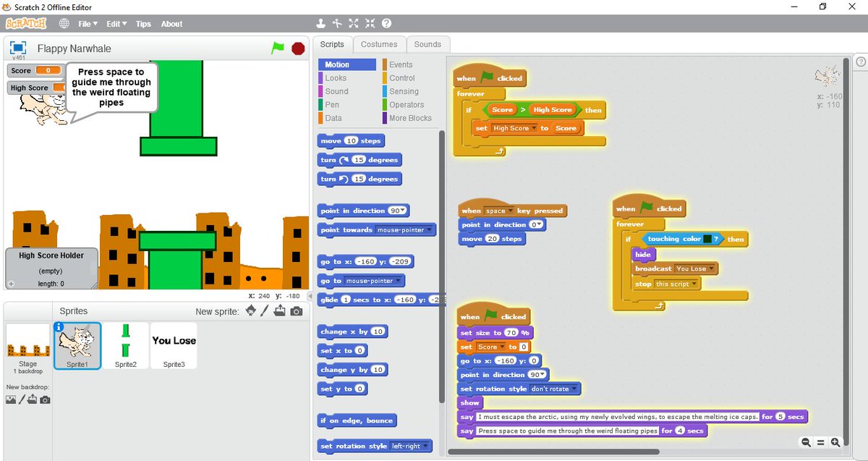
Task: Switch to the Sounds tab
Action: click(427, 44)
